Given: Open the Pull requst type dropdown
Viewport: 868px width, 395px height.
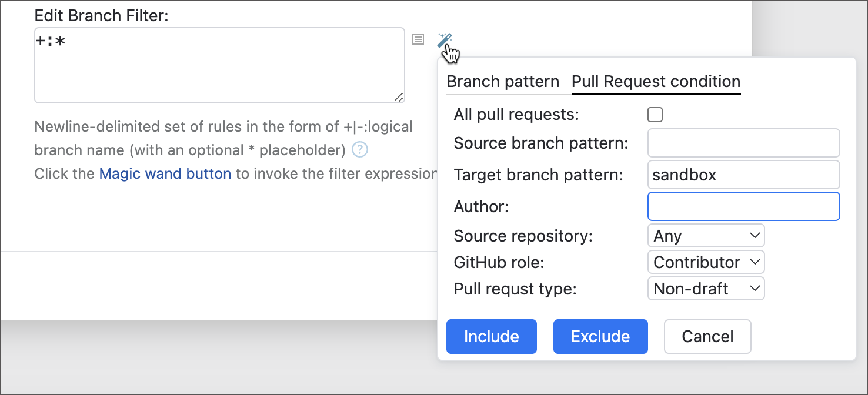Looking at the screenshot, I should [706, 288].
